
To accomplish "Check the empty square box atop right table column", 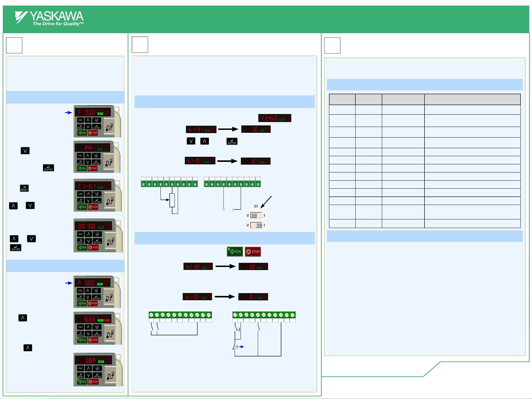I will (x=332, y=45).
